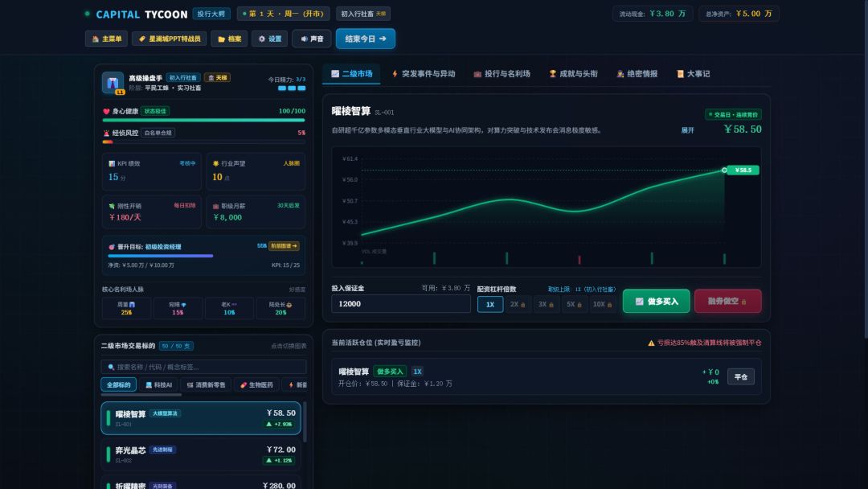
Task: Switch to the 投行与名利场 tab
Action: point(502,74)
